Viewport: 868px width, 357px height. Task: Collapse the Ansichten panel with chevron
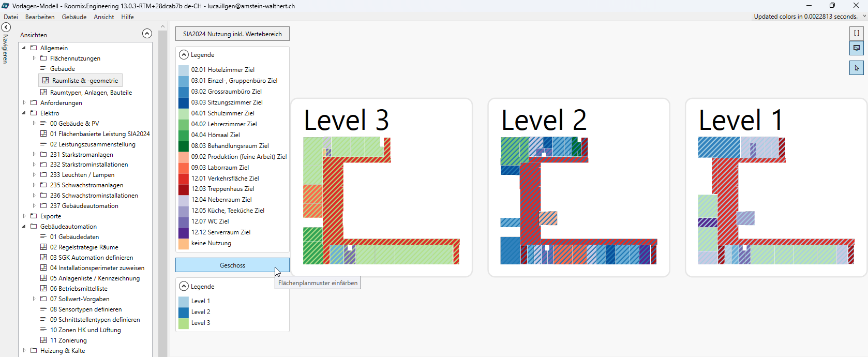(147, 34)
